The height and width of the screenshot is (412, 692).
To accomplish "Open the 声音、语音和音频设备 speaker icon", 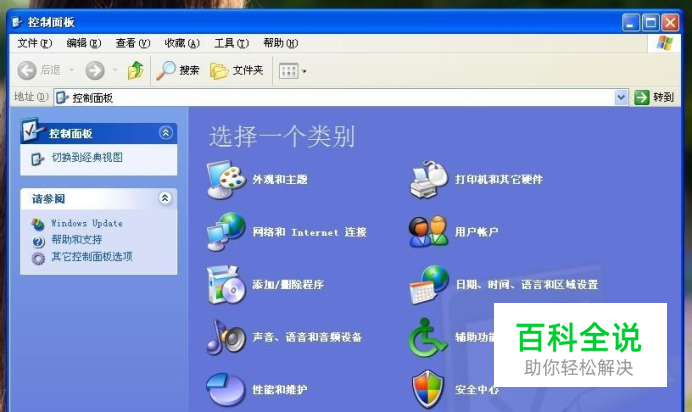I will point(226,337).
